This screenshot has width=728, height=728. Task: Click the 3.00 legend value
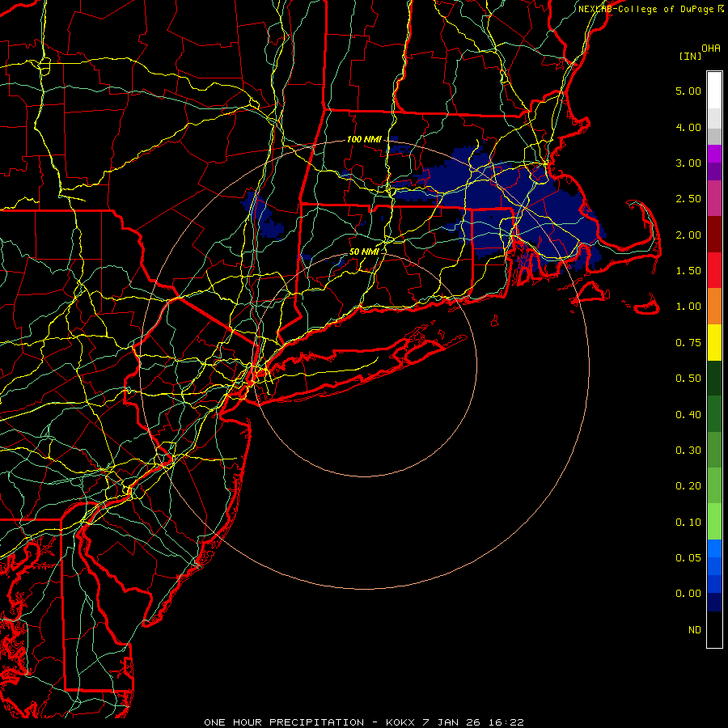pyautogui.click(x=688, y=163)
